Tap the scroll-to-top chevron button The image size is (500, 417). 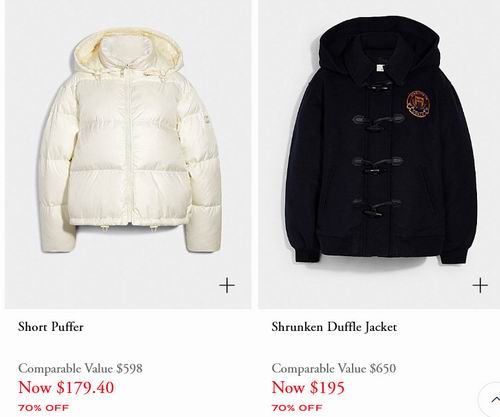coord(493,399)
